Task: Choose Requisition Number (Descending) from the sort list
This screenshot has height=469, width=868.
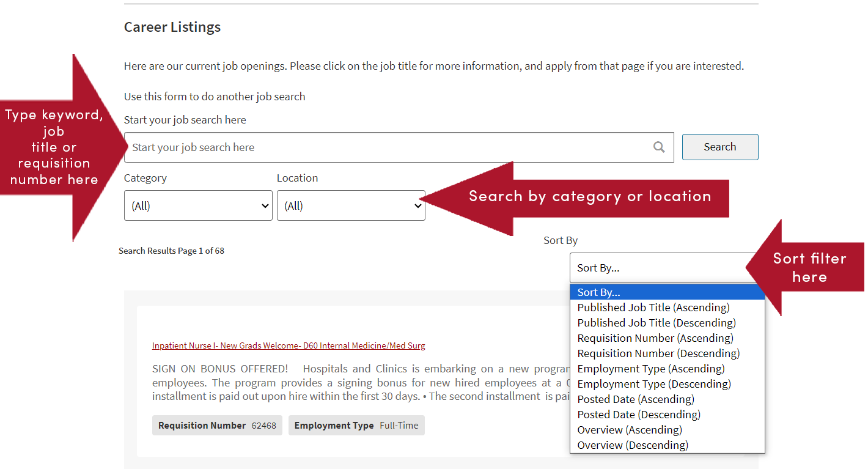Action: click(x=658, y=353)
